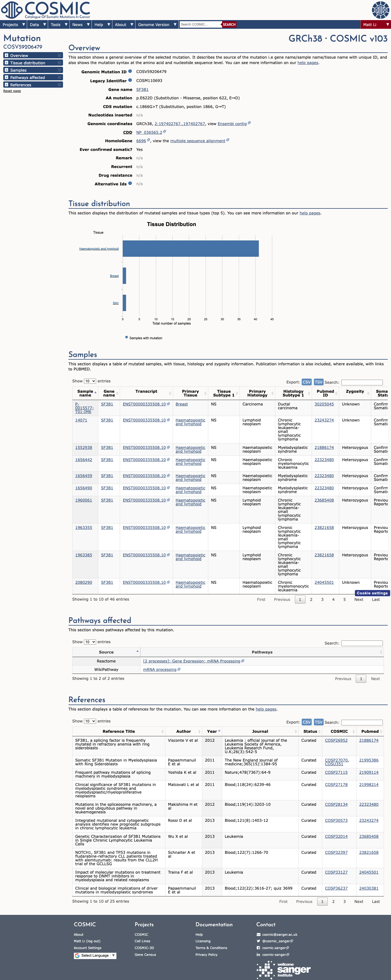391x980 pixels.
Task: Go to page 5 of Samples table
Action: (x=345, y=599)
